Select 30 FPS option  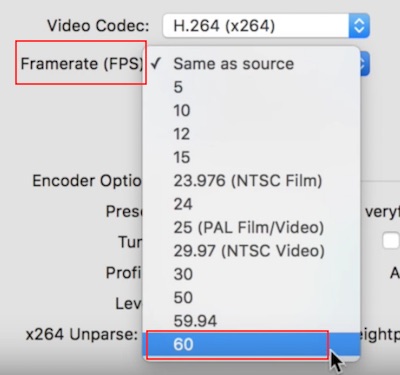tap(252, 274)
